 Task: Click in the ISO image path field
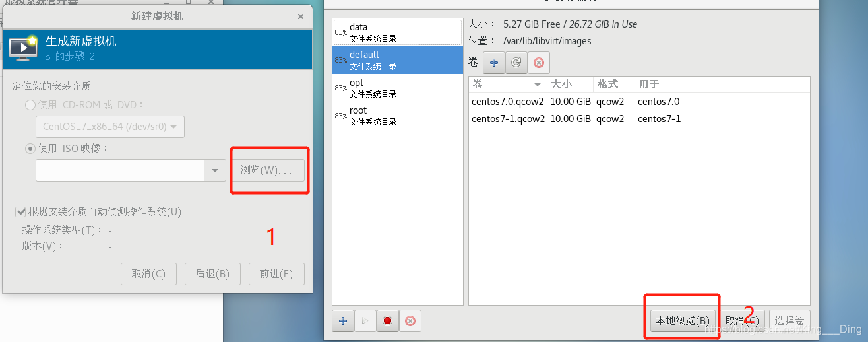(121, 170)
